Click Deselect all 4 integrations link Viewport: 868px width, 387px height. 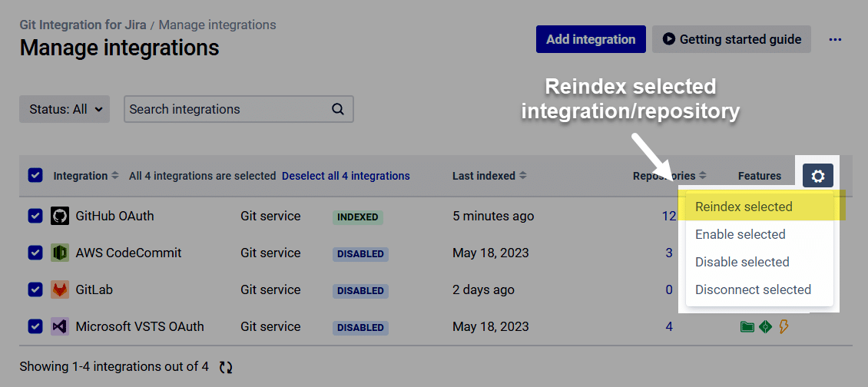coord(346,176)
